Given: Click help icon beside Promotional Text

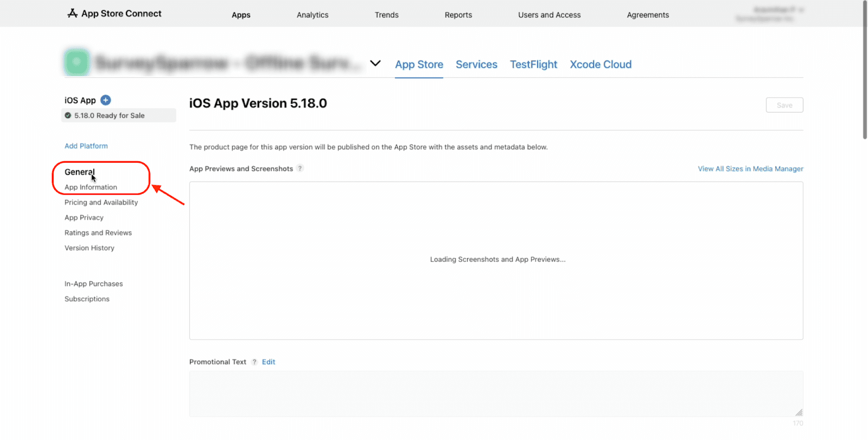Looking at the screenshot, I should pos(254,362).
